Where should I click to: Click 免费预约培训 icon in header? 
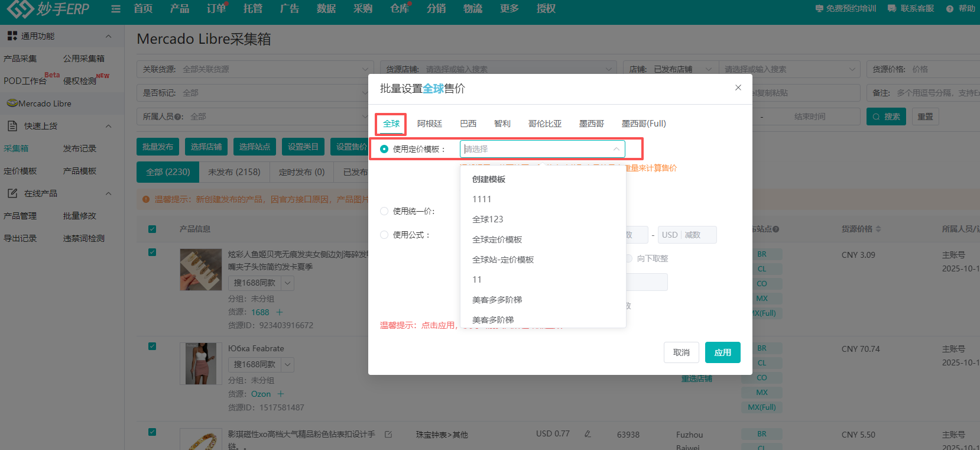[819, 9]
